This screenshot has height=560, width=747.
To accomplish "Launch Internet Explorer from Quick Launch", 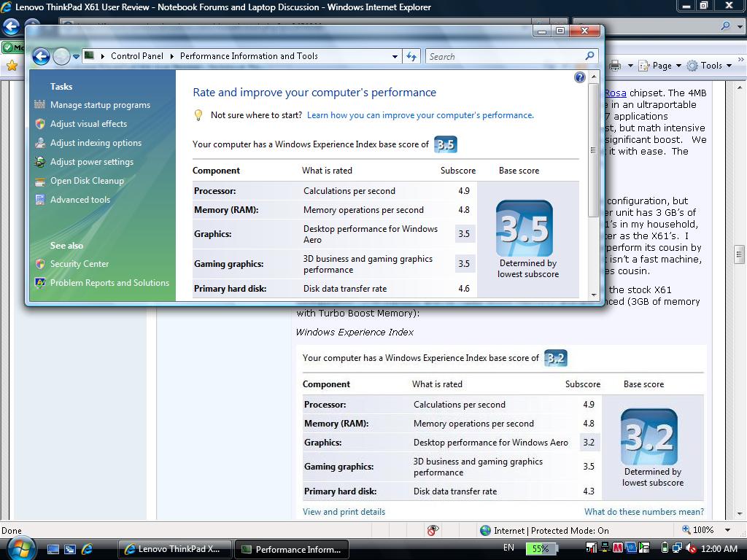I will [x=88, y=549].
